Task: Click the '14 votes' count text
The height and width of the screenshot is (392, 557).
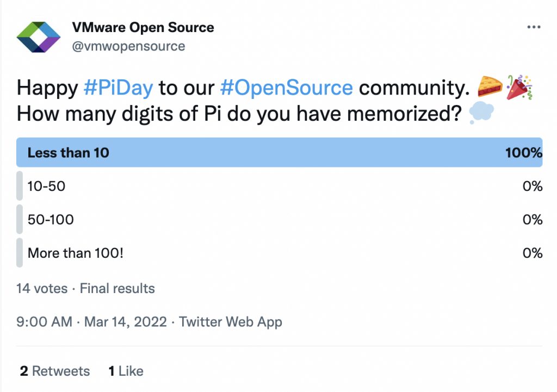Action: coord(42,288)
